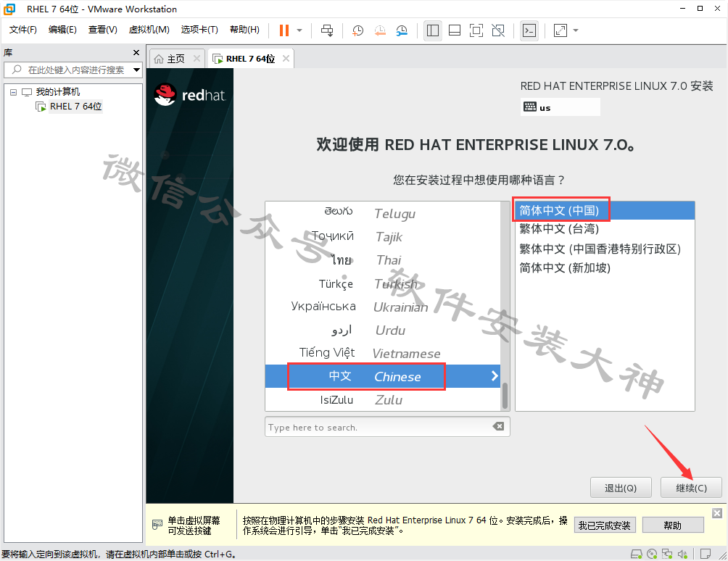
Task: Open the 虚拟机(M) menu
Action: pyautogui.click(x=149, y=30)
